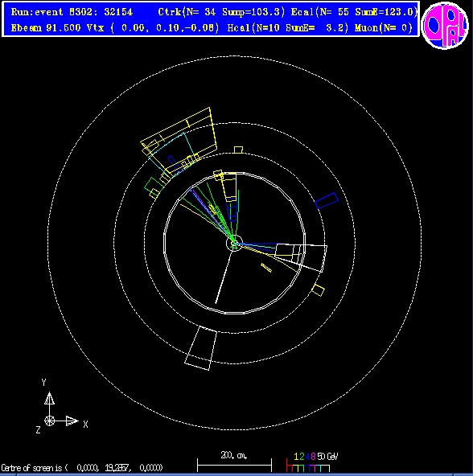Click the Y axis arrow head
Screen dimensions: 473x476
(50, 398)
